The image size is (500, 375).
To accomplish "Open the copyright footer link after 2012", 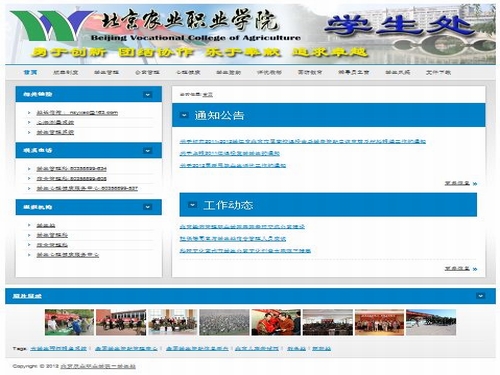I will pyautogui.click(x=98, y=366).
